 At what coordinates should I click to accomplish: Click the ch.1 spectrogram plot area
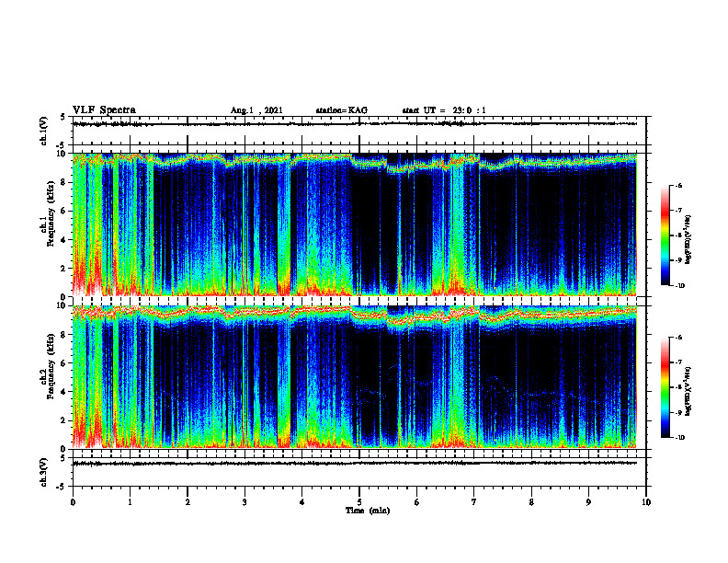coord(355,224)
